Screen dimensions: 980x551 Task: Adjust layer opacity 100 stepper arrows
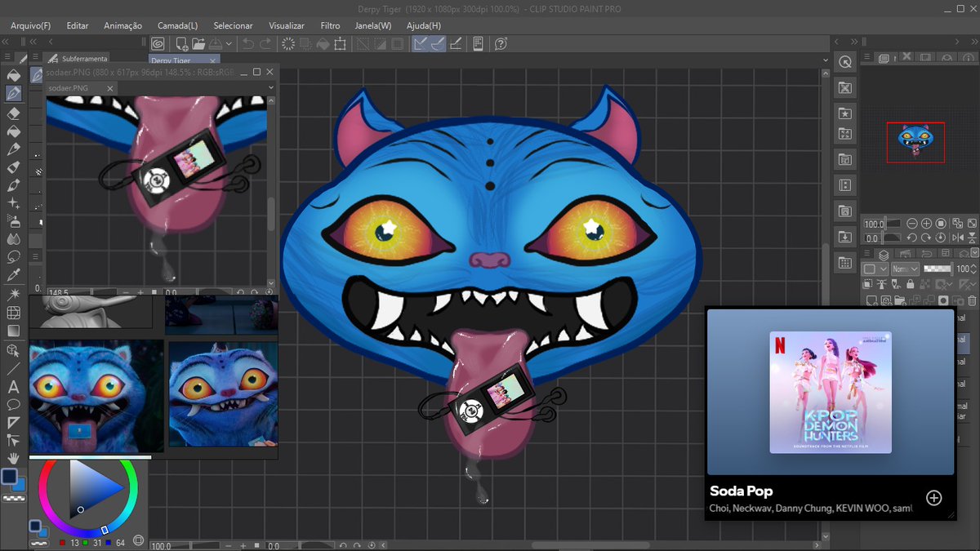tap(974, 269)
